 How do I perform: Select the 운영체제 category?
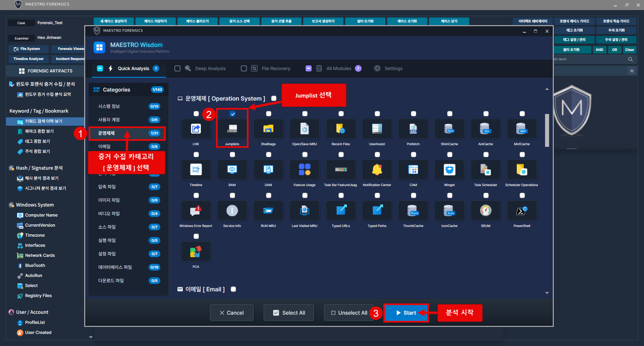(128, 133)
